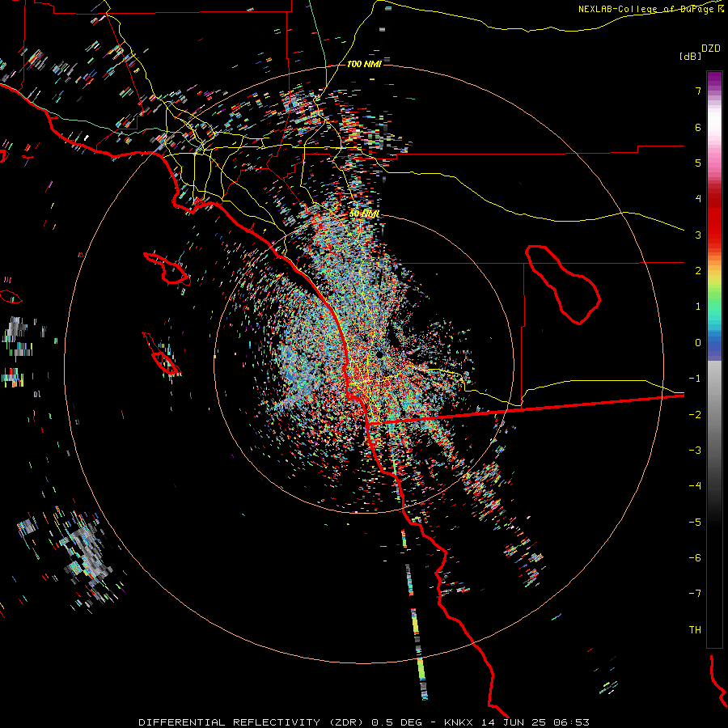Screen dimensions: 728x728
Task: Click the red-outlined Salton Sea shape
Action: (562, 284)
